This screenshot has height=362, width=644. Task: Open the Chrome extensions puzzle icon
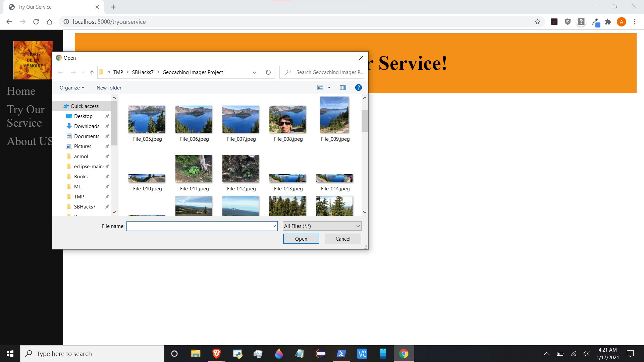pyautogui.click(x=608, y=22)
